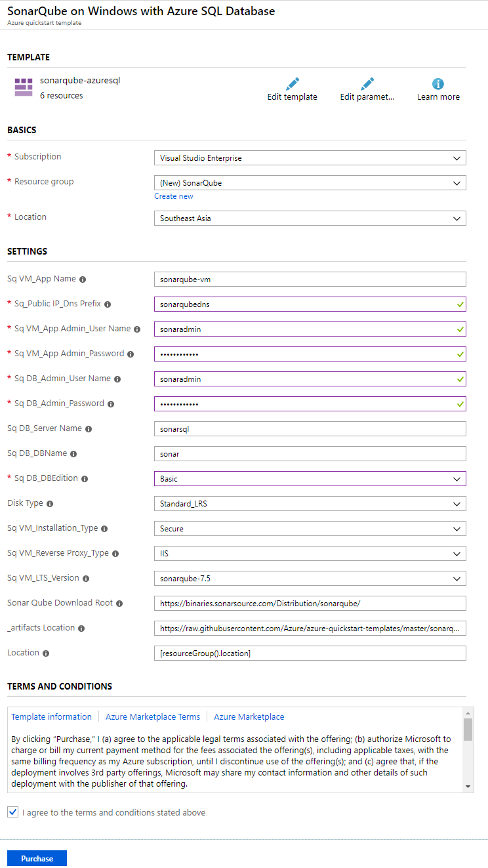Switch to Azure Marketplace Terms tab
The height and width of the screenshot is (868, 488).
[x=153, y=717]
